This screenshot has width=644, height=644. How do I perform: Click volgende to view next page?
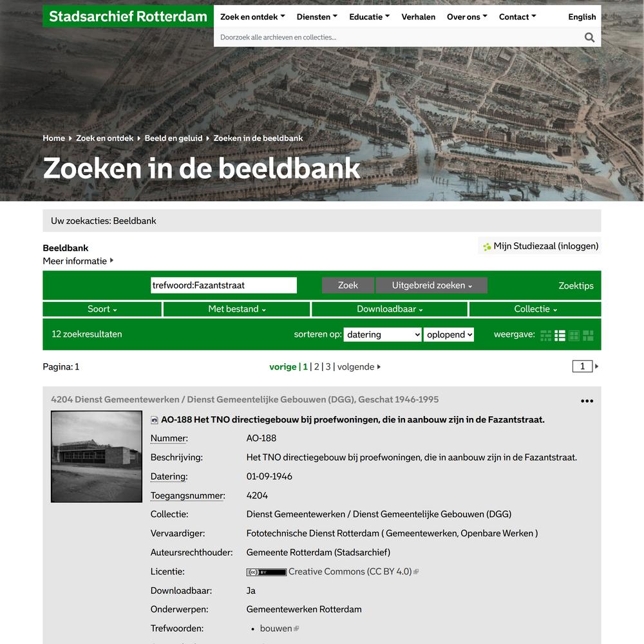coord(359,366)
